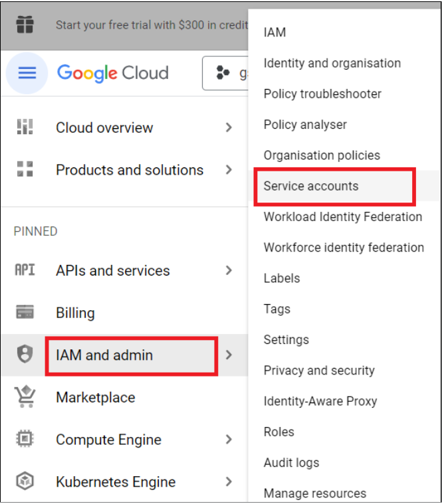Click the Compute Engine chip icon
Image resolution: width=442 pixels, height=504 pixels.
[x=25, y=438]
